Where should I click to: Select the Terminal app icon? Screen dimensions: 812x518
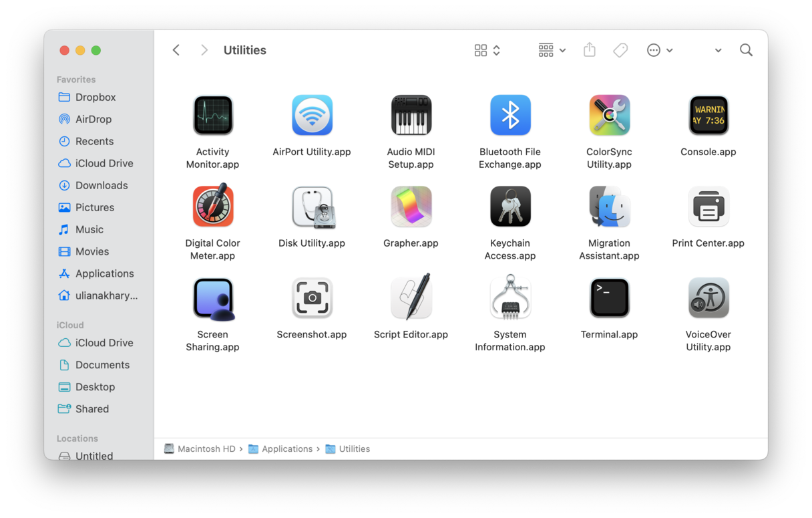click(609, 298)
